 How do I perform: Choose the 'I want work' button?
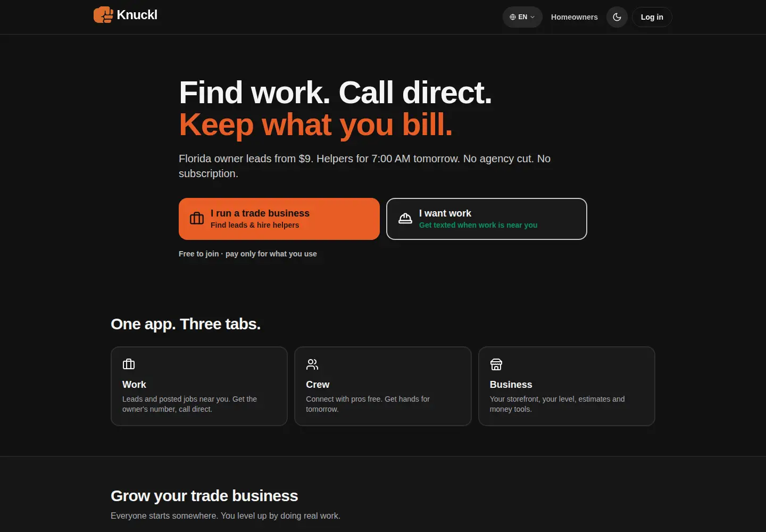[486, 219]
